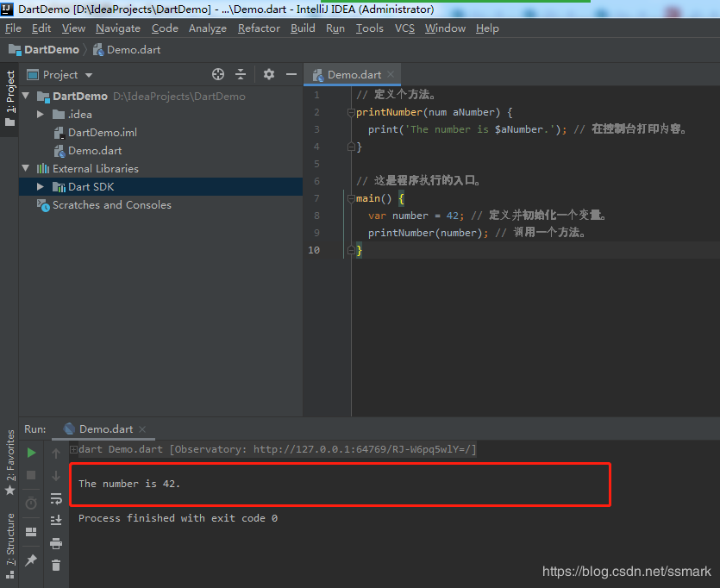The width and height of the screenshot is (720, 588).
Task: Open the File menu
Action: 13,28
